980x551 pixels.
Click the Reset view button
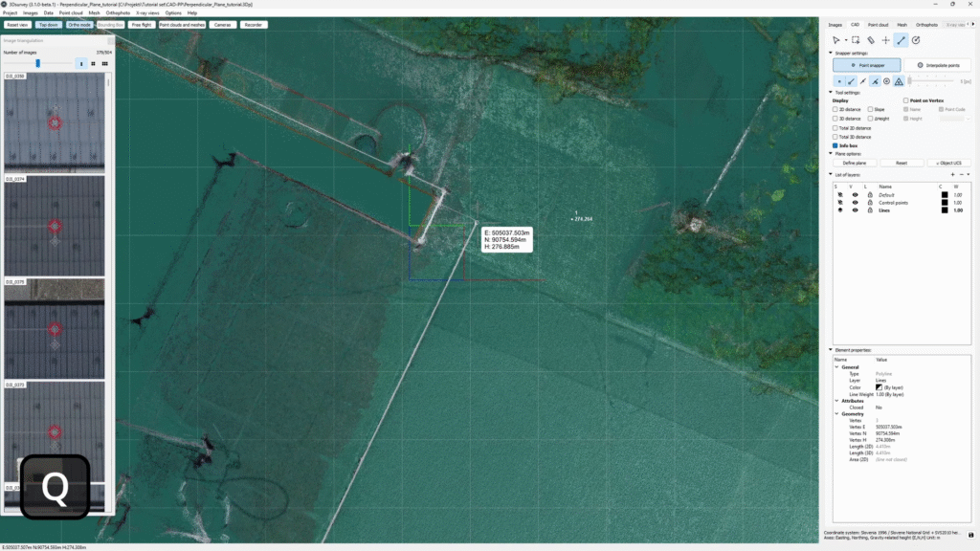[x=17, y=25]
